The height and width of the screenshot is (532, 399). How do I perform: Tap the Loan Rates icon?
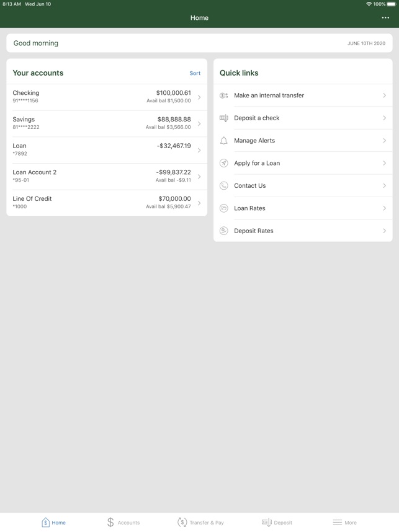coord(224,208)
